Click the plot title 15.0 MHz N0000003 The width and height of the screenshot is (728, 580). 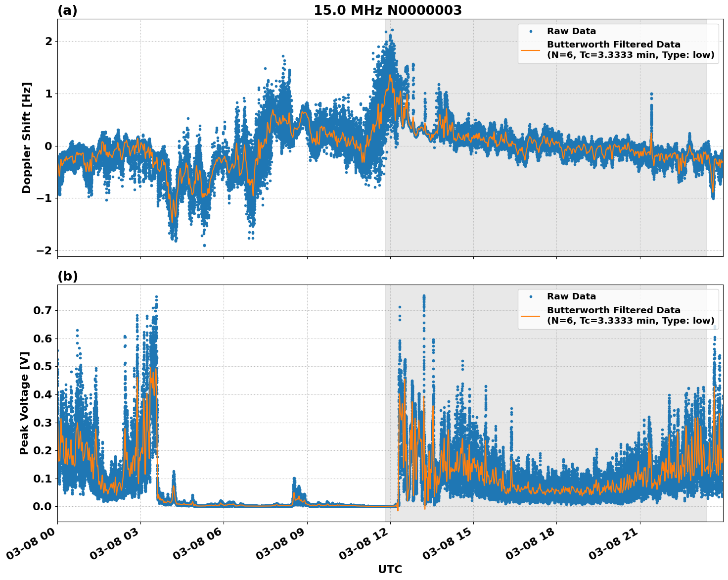point(387,10)
